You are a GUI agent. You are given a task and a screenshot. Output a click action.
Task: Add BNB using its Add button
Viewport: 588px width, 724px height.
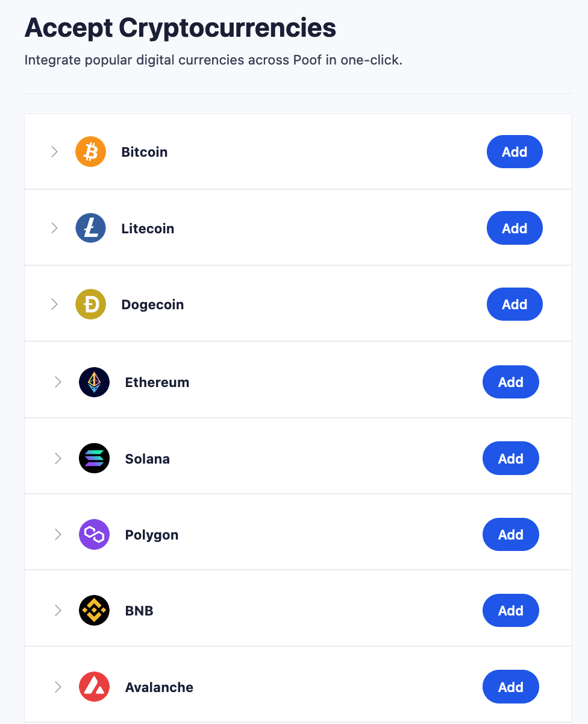click(x=511, y=611)
